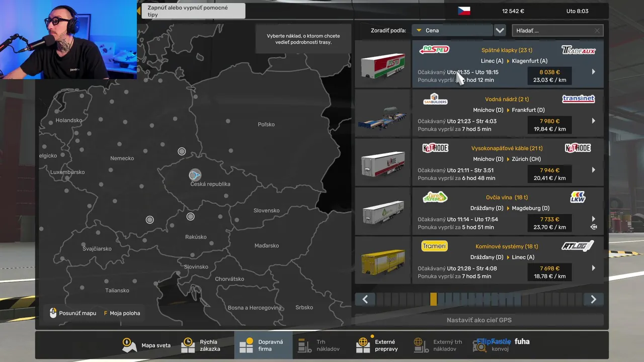Click the RT Log company logo

tap(578, 246)
